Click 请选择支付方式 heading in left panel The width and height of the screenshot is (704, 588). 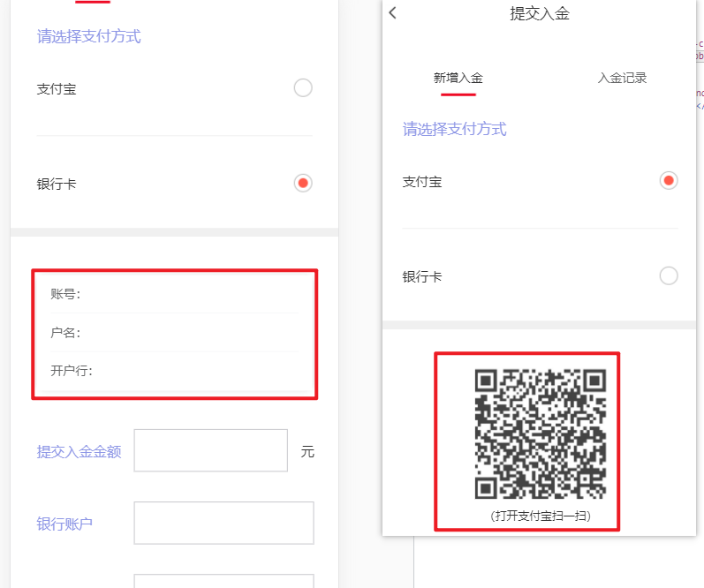tap(89, 36)
